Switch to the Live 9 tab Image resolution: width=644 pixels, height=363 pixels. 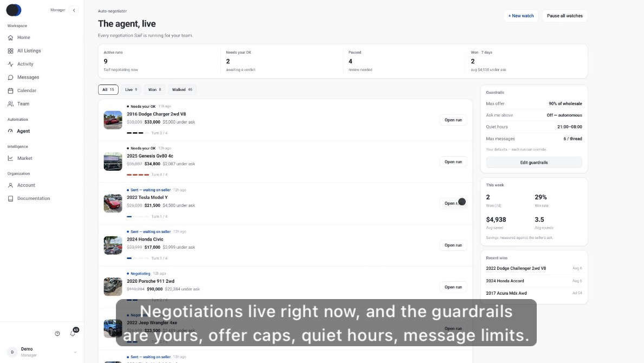[131, 89]
